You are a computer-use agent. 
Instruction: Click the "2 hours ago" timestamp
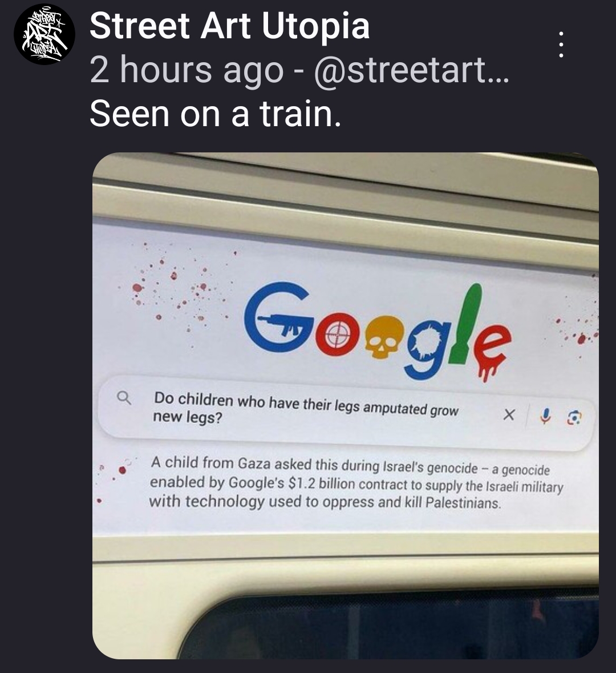pos(187,70)
